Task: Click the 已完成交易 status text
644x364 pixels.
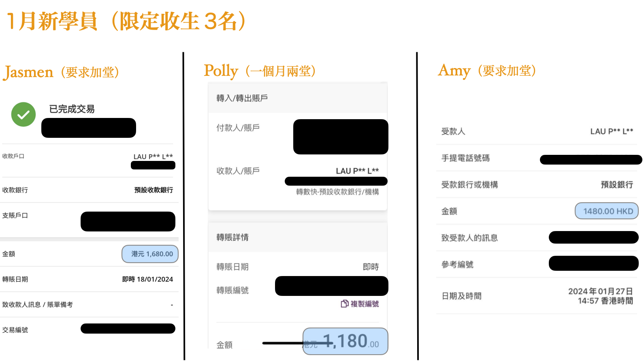Action: 72,109
